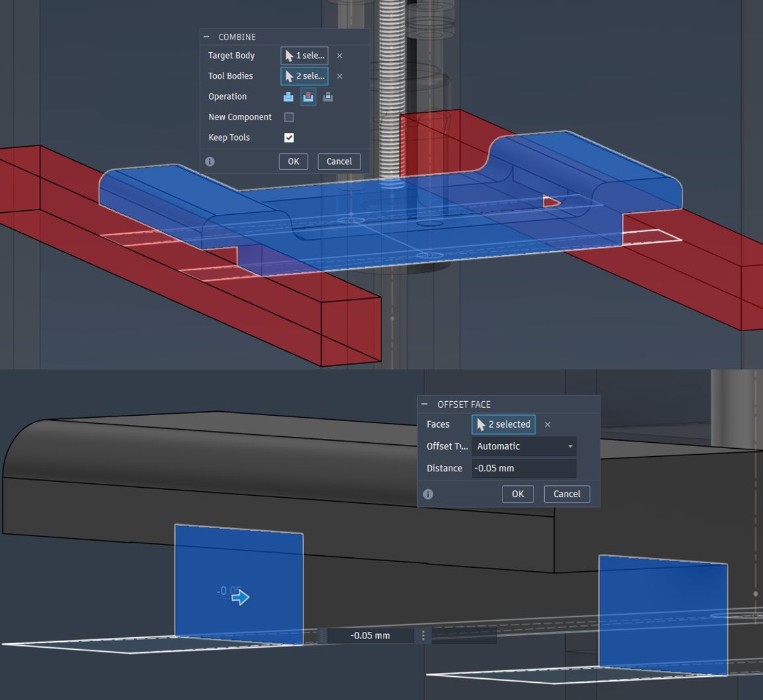Uncheck the Keep Tools option
This screenshot has height=700, width=763.
[x=288, y=137]
